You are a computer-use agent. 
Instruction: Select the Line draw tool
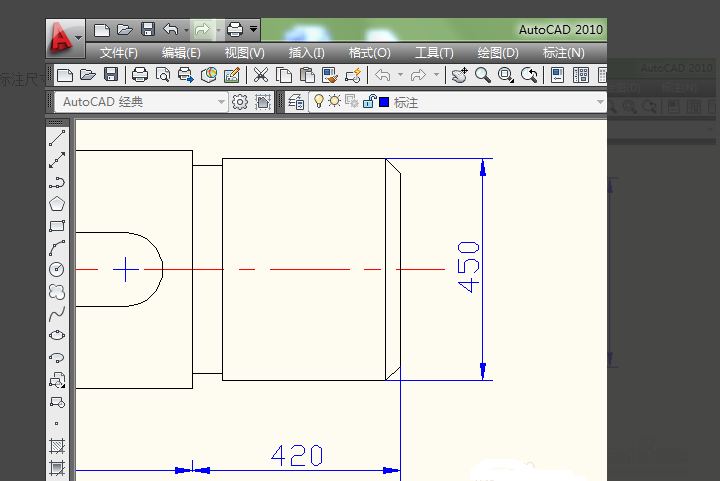[x=57, y=138]
